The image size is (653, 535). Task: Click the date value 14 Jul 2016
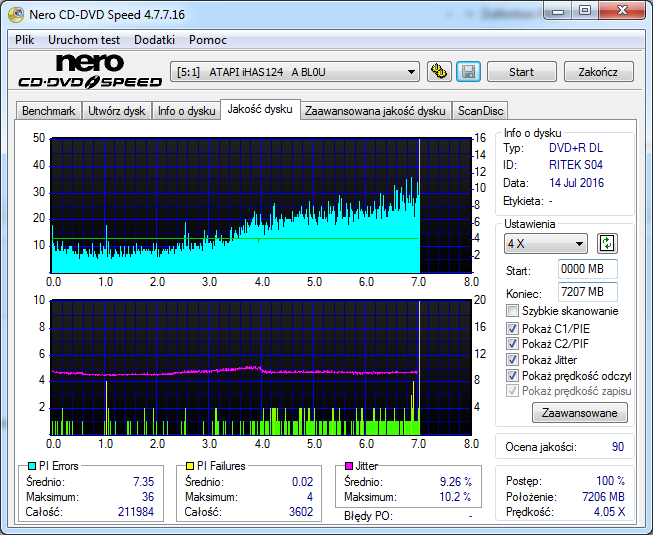coord(576,183)
